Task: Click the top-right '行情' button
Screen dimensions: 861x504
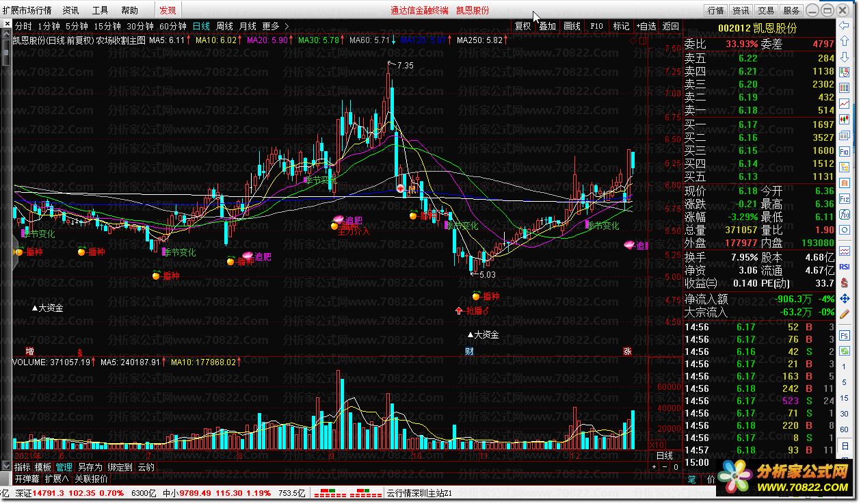Action: [715, 10]
